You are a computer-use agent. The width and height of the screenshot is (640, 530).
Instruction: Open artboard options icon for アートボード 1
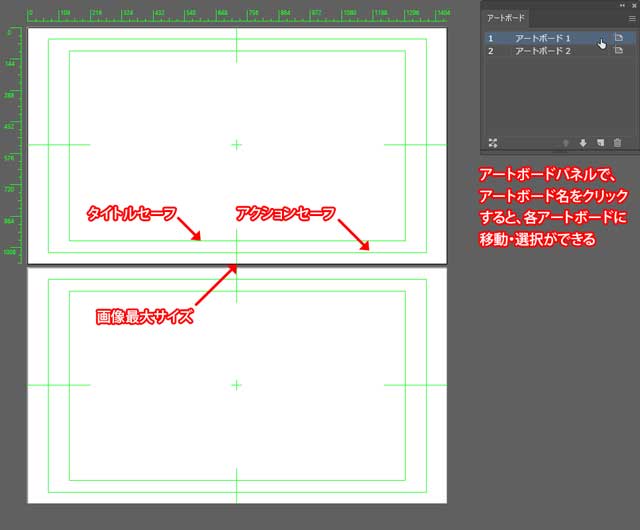[x=619, y=38]
